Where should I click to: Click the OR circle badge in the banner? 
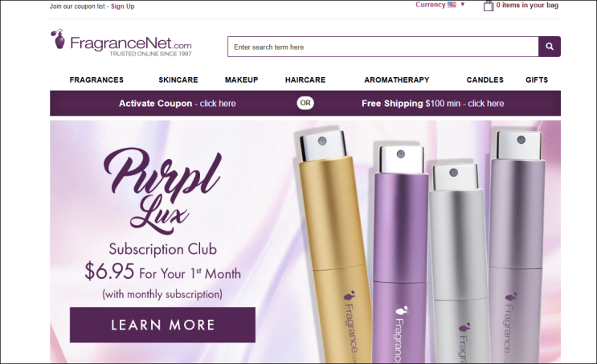tap(305, 103)
